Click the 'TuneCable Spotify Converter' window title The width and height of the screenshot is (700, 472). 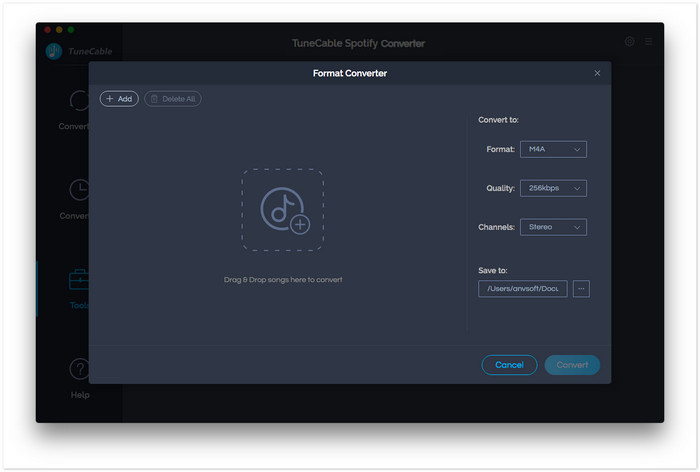coord(358,43)
